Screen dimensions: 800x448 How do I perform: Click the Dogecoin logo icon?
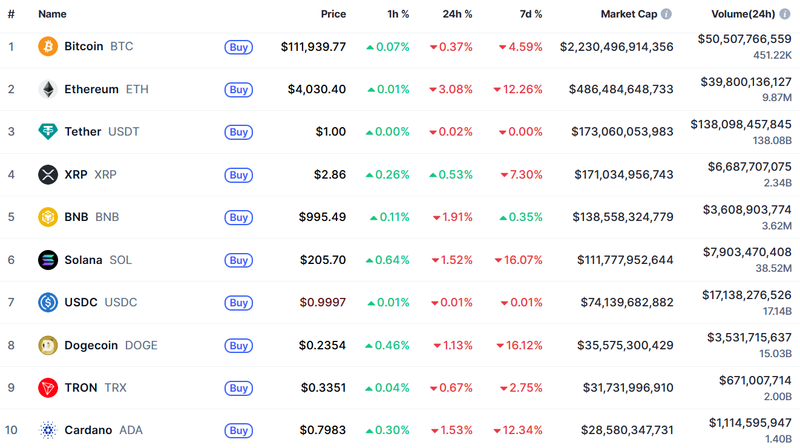pos(48,345)
